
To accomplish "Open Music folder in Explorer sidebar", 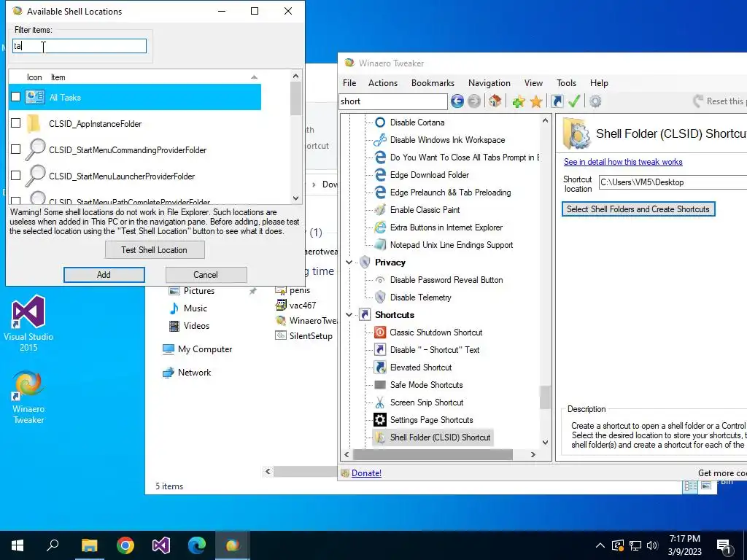I will pyautogui.click(x=188, y=308).
